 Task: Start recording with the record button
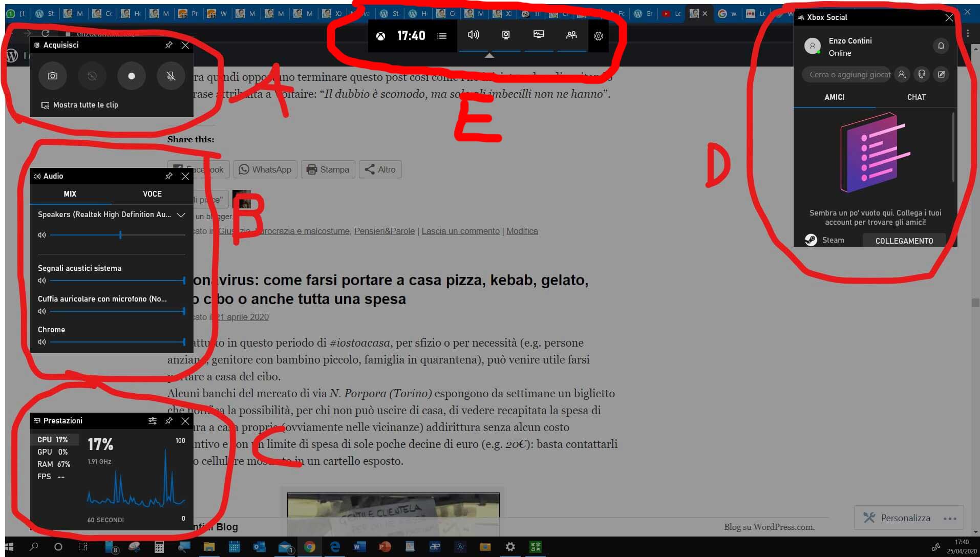tap(132, 76)
